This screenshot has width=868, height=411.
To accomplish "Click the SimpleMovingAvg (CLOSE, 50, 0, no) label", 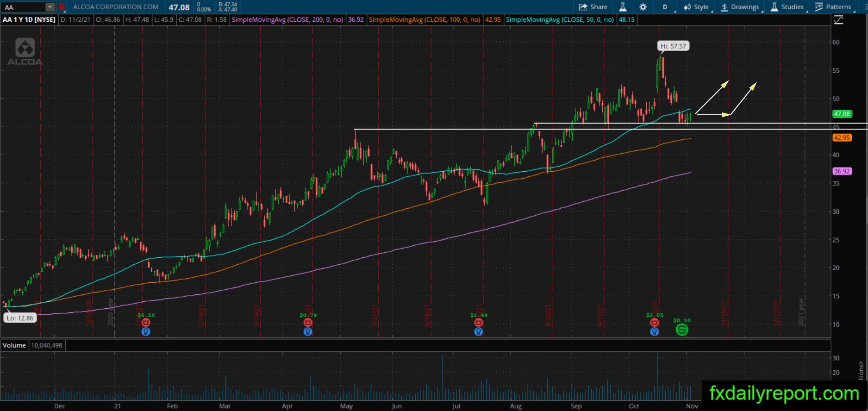I will coord(560,20).
